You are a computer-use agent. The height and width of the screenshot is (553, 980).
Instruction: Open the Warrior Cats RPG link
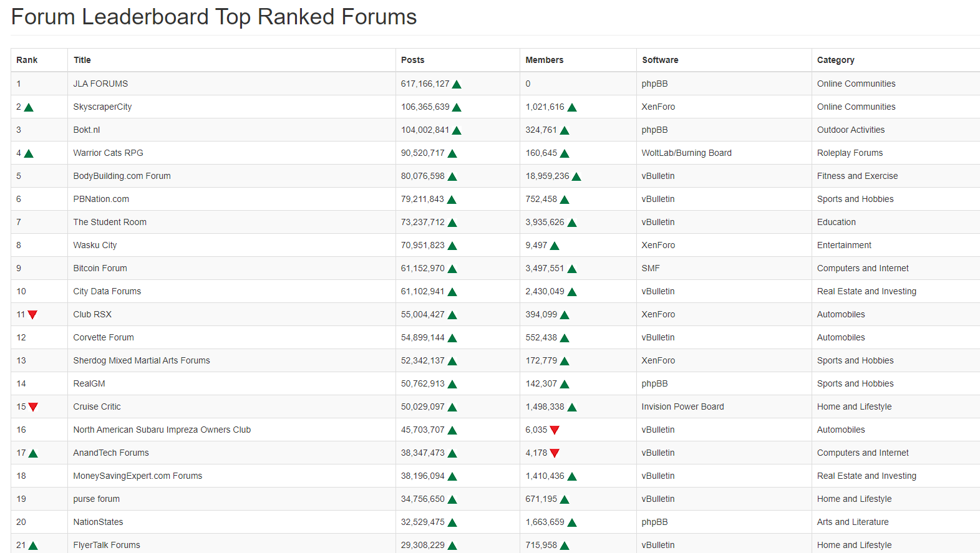(108, 153)
